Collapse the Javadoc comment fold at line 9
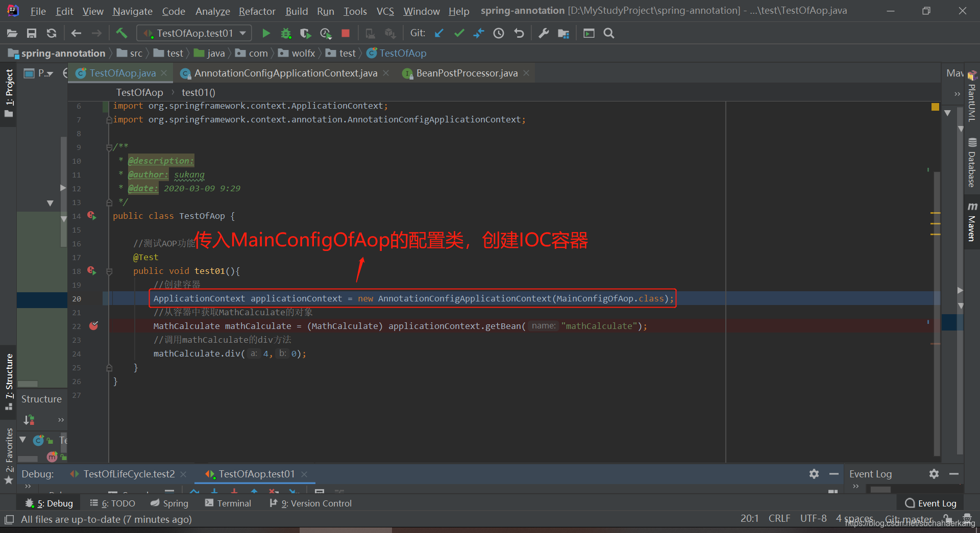This screenshot has width=980, height=533. [x=109, y=147]
